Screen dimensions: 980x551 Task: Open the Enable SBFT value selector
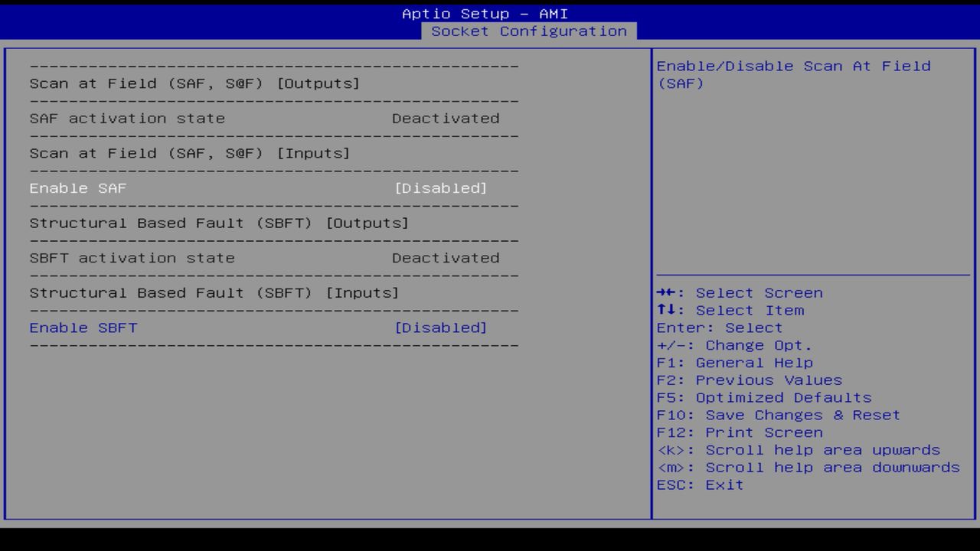442,328
